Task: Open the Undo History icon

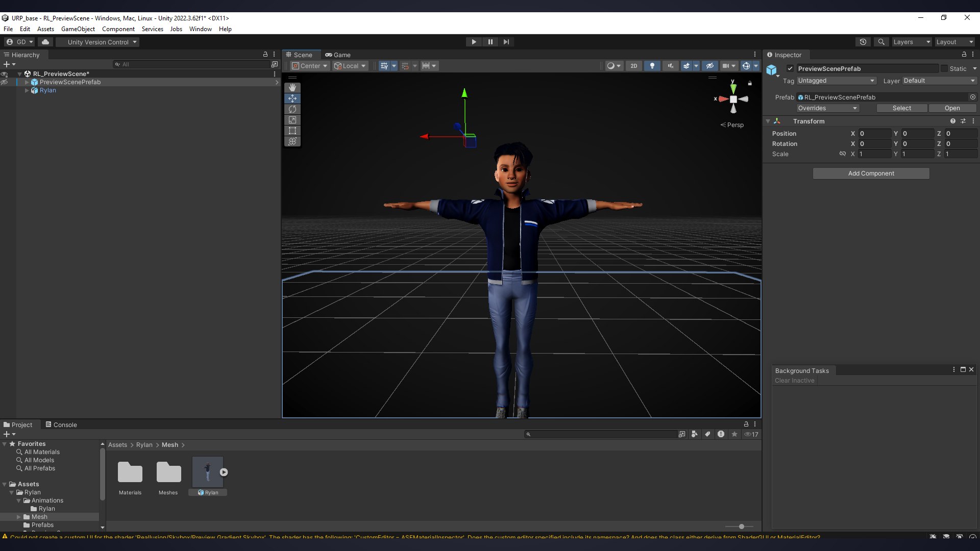Action: tap(863, 42)
